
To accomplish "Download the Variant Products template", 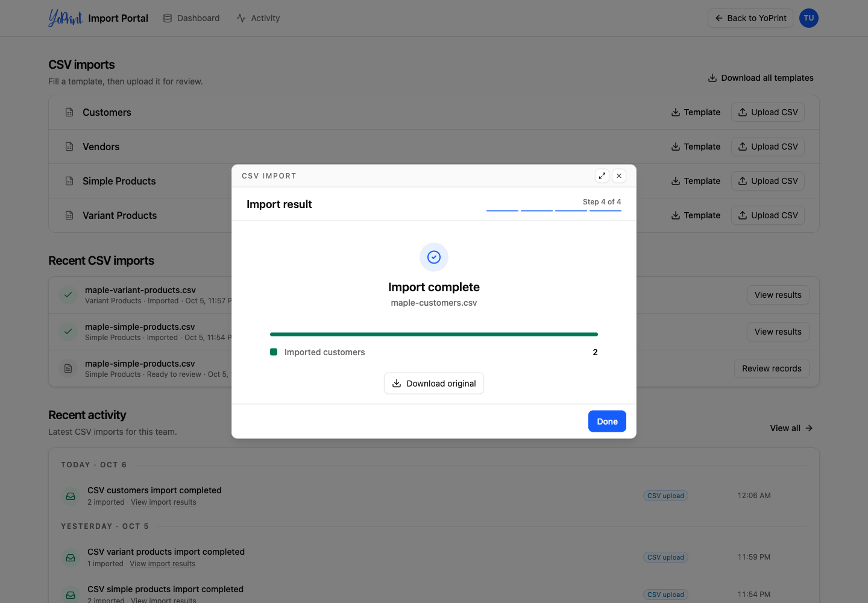I will tap(696, 215).
